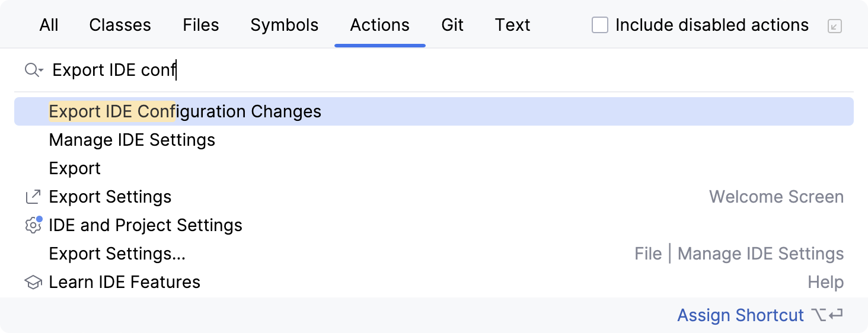This screenshot has height=333, width=868.
Task: Select the Learn IDE Features result
Action: coord(125,283)
